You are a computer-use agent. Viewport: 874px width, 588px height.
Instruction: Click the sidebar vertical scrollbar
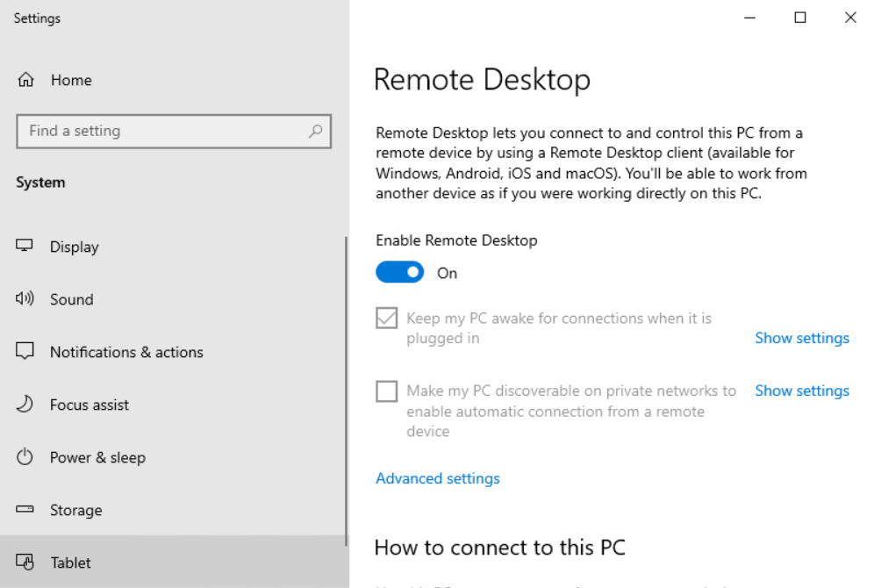coord(346,391)
